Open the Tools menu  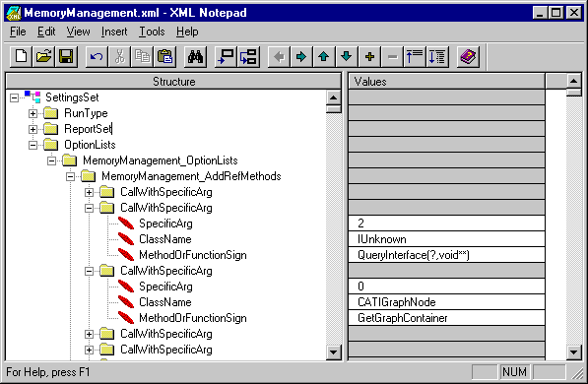click(152, 32)
